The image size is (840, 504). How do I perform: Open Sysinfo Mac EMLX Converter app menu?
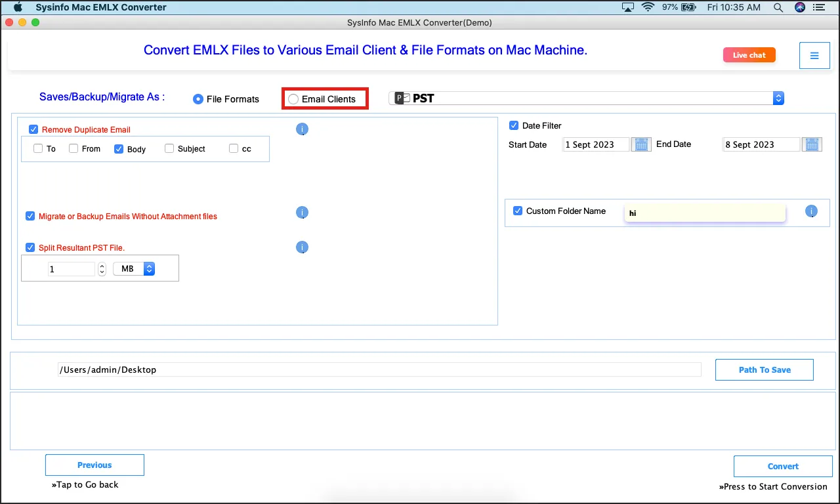[101, 7]
